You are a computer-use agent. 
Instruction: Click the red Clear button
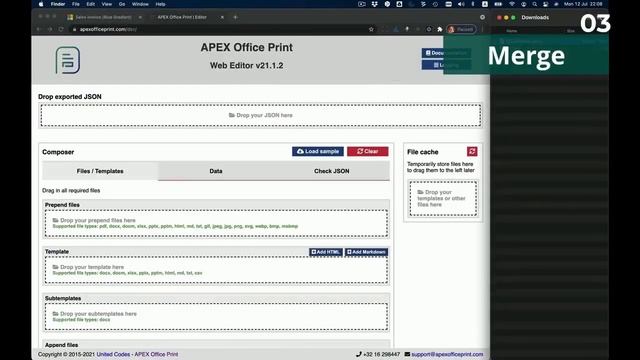point(367,151)
